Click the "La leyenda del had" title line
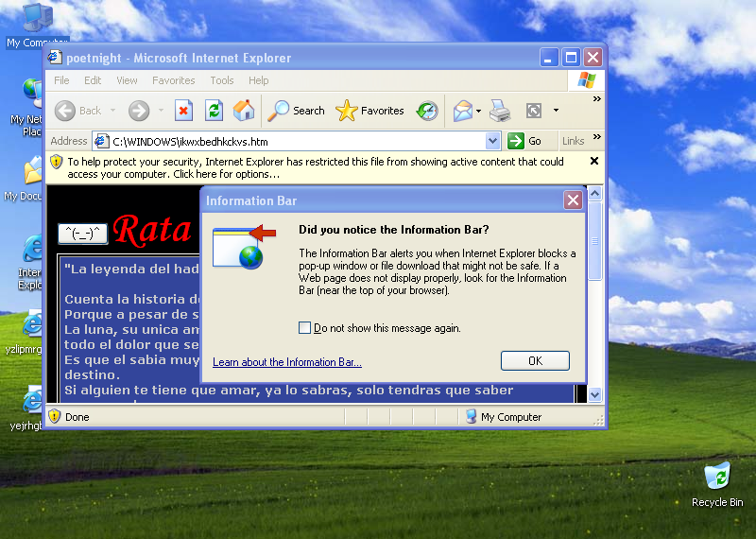 tap(131, 269)
